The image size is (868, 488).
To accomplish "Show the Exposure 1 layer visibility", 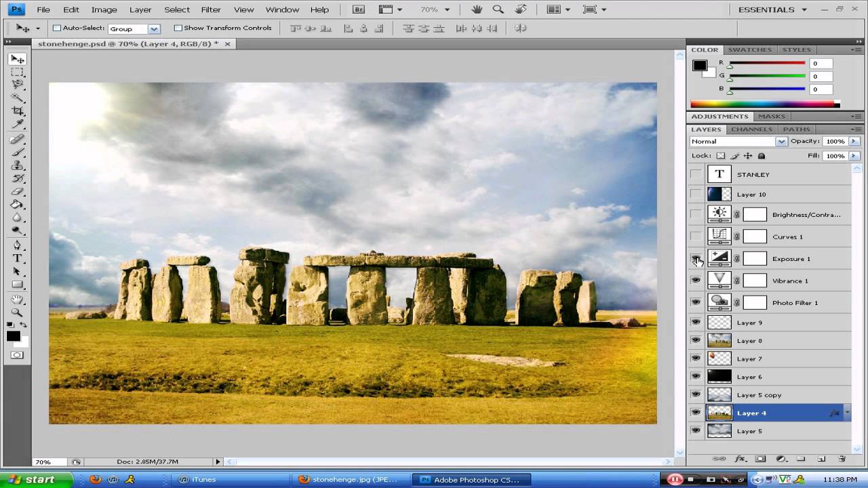I will (x=696, y=258).
